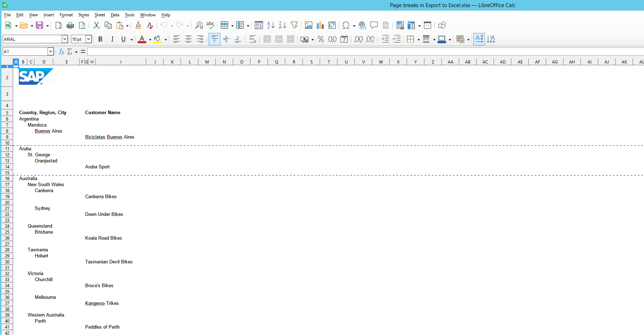Click the Function Wizard fx icon
This screenshot has height=335, width=644.
pos(61,52)
